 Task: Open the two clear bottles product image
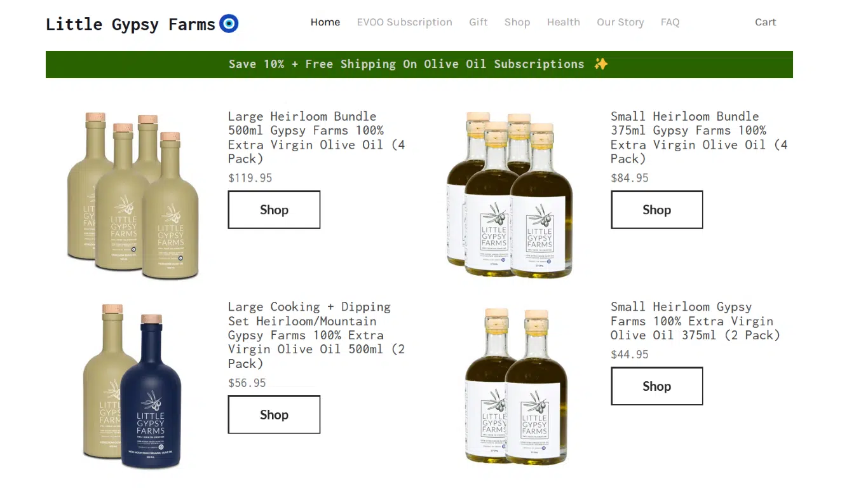[516, 386]
